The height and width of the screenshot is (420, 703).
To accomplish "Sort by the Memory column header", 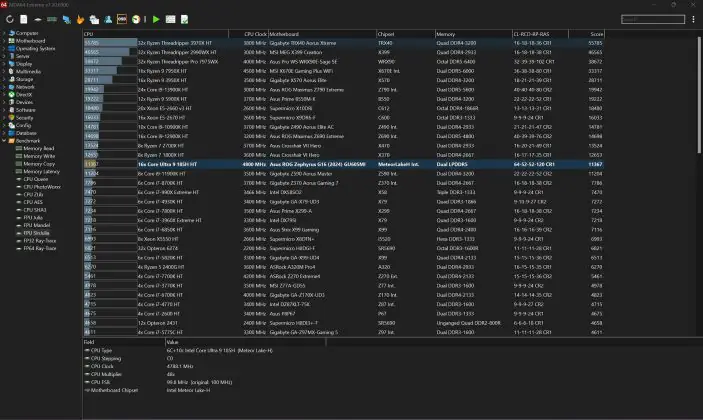I will click(x=473, y=34).
